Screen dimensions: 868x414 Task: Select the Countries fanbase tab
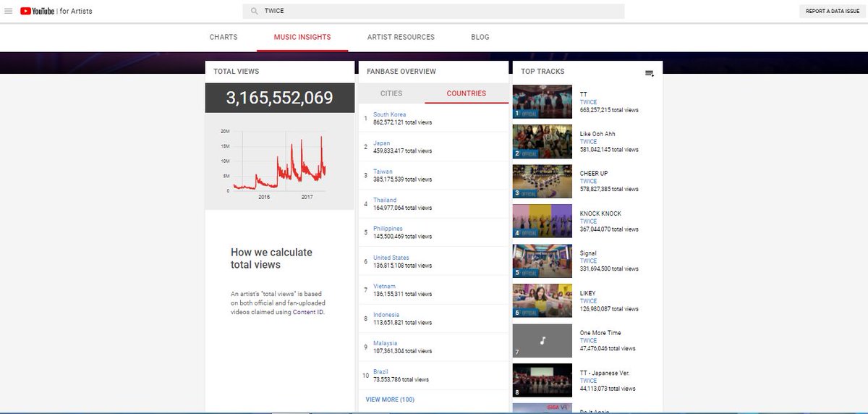467,93
